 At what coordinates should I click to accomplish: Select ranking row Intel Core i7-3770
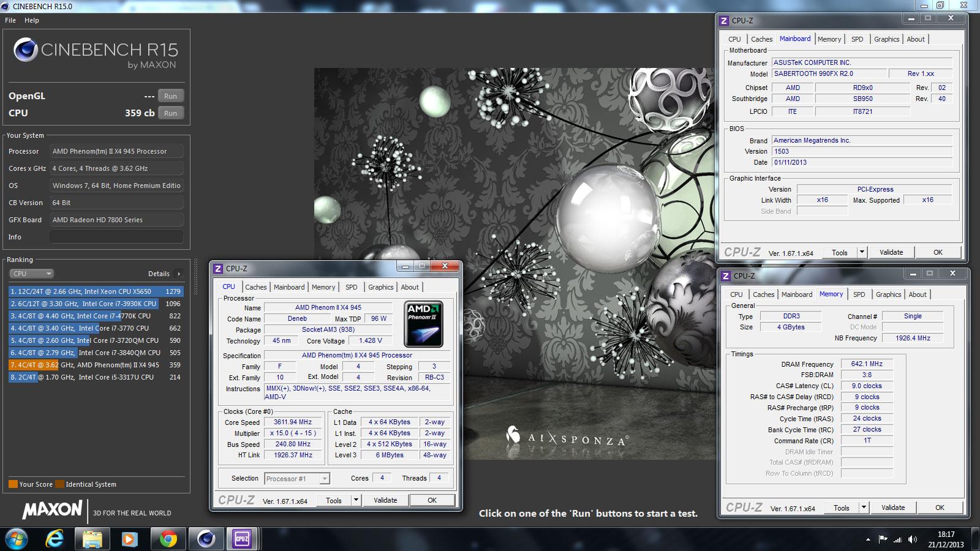click(x=96, y=328)
